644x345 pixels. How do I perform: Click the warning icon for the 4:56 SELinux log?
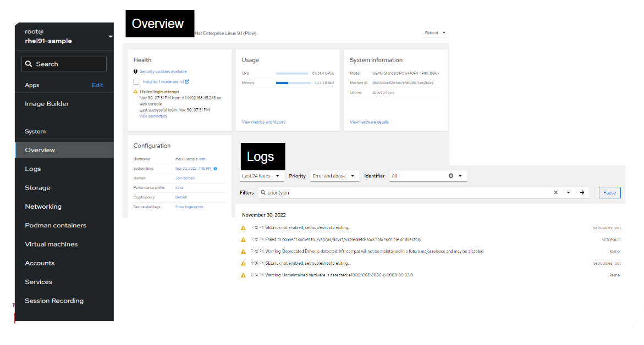[243, 263]
